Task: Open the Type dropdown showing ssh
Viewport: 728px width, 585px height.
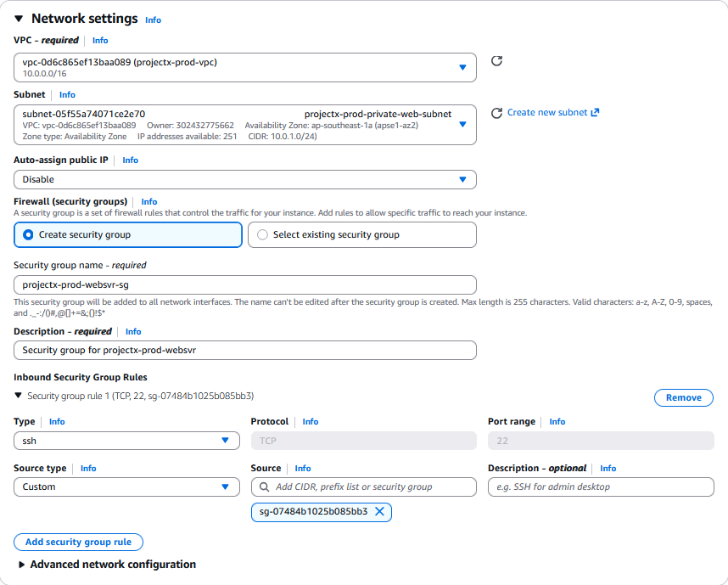Action: [x=126, y=441]
